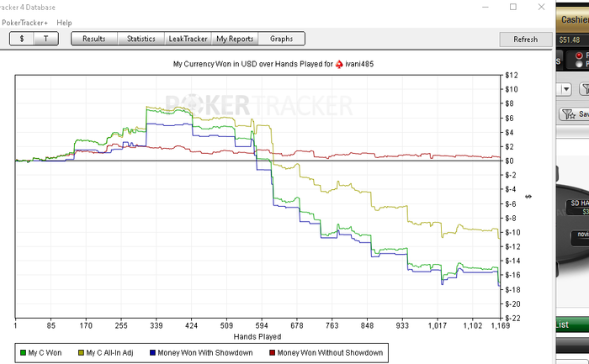Select the red radio button in poker client
The height and width of the screenshot is (364, 589).
coord(579,56)
